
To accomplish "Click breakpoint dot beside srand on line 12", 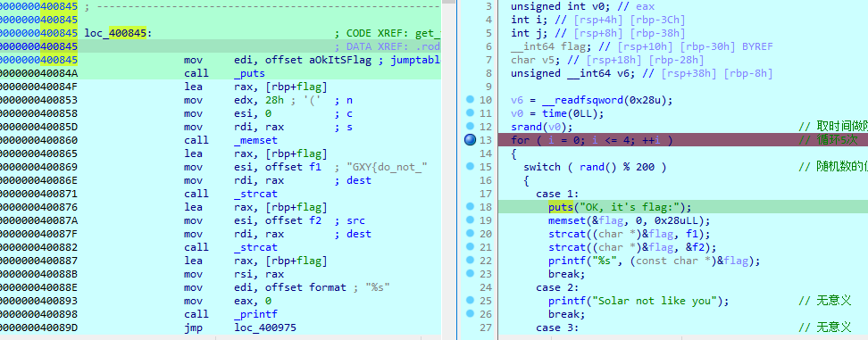I will coord(470,127).
